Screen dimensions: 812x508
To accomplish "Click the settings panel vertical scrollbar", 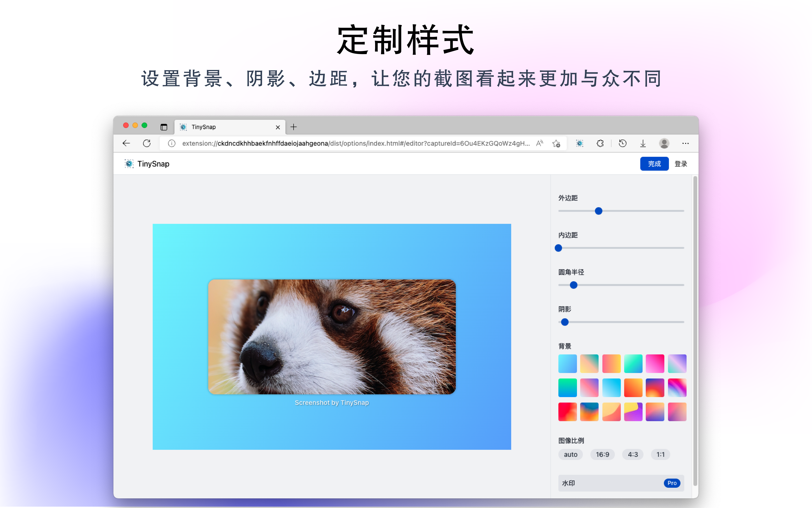I will 695,331.
